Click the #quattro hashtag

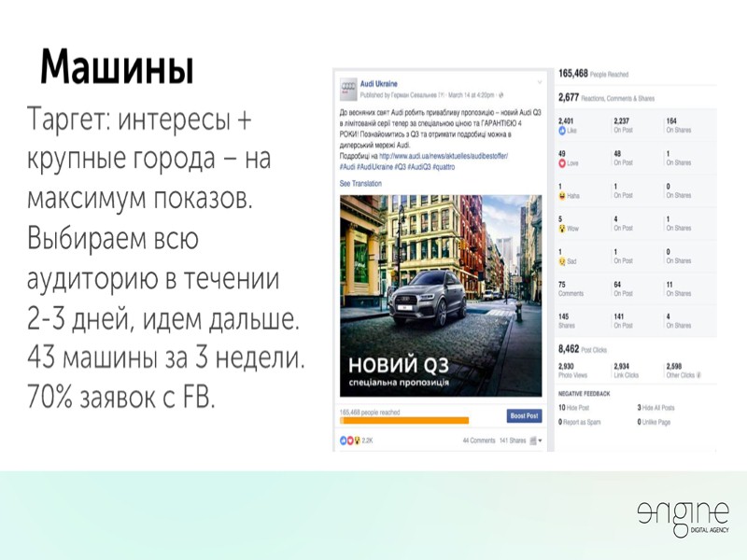[x=444, y=167]
